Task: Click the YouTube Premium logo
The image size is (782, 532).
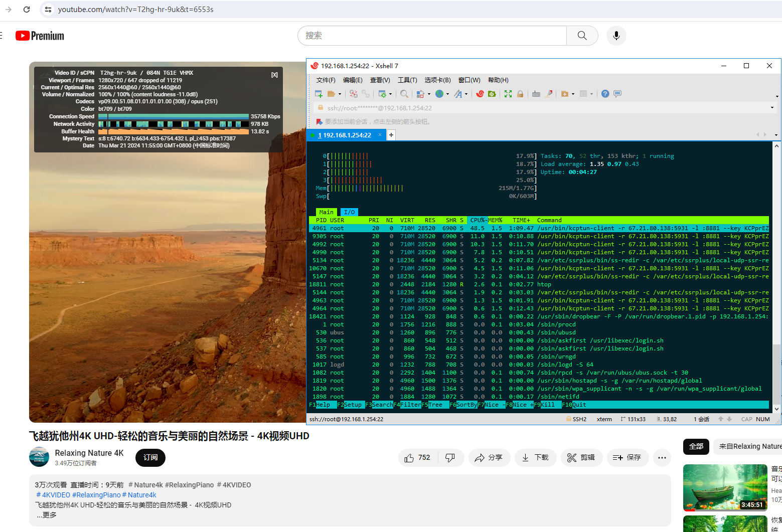Action: (40, 36)
